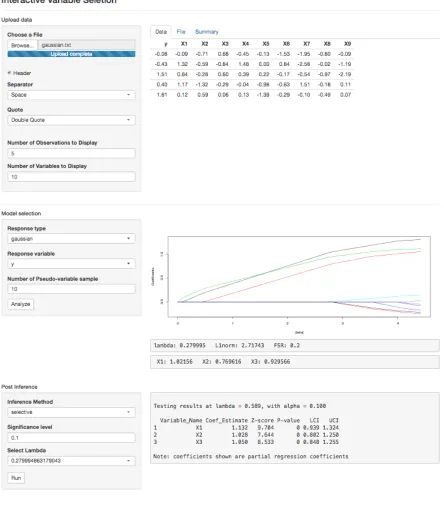Switch to the Summary tab
Image resolution: width=444 pixels, height=507 pixels.
pos(207,32)
